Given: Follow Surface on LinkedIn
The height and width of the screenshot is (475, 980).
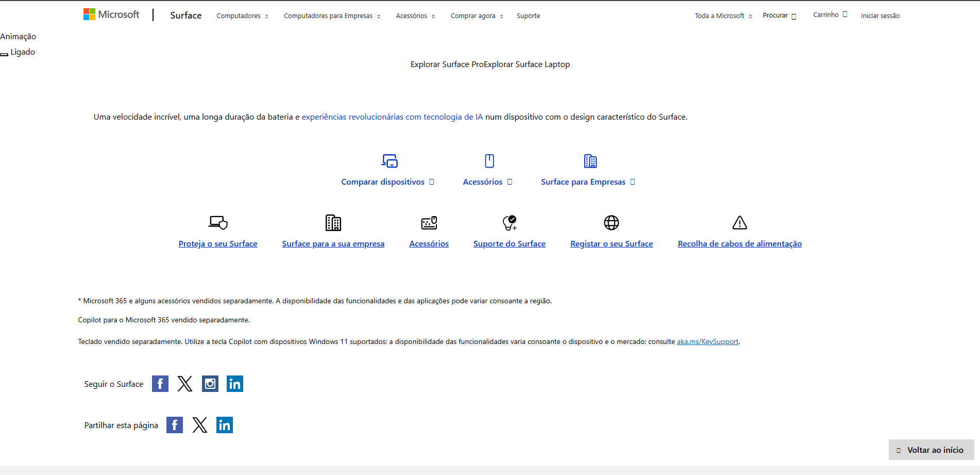Looking at the screenshot, I should tap(235, 384).
